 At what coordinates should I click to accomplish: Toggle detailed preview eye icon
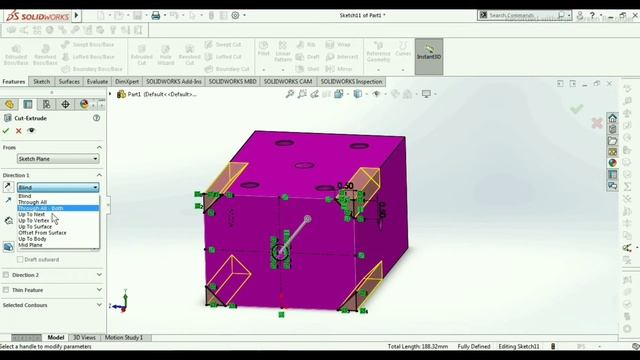coord(31,131)
